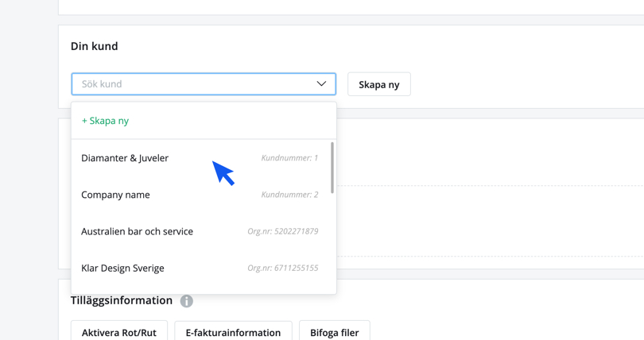Click Bifoga filer to attach files
Image resolution: width=644 pixels, height=340 pixels.
pyautogui.click(x=334, y=332)
